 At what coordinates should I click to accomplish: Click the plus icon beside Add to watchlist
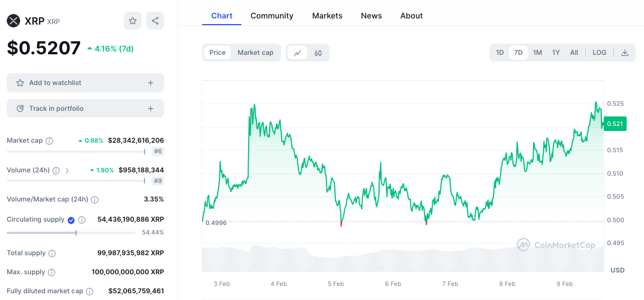(151, 83)
